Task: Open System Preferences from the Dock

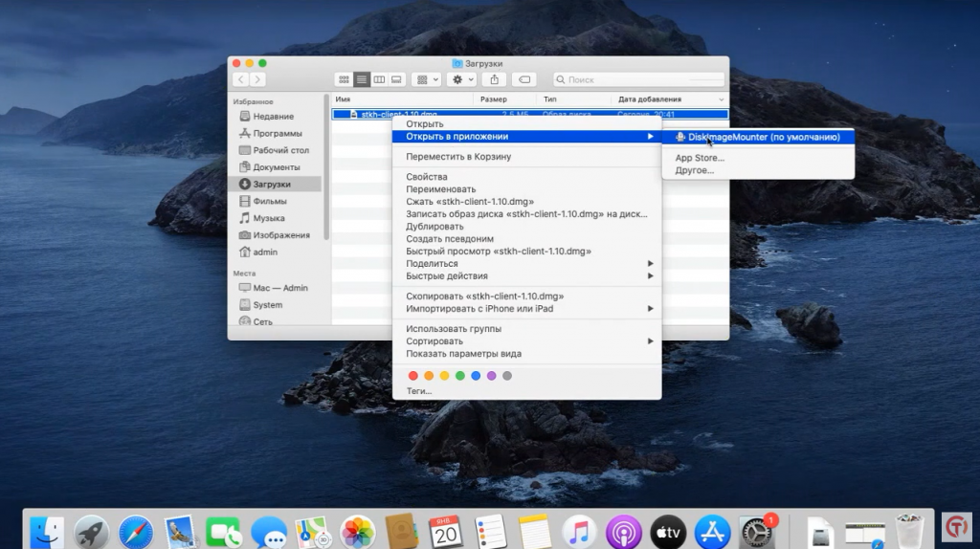Action: click(x=757, y=532)
